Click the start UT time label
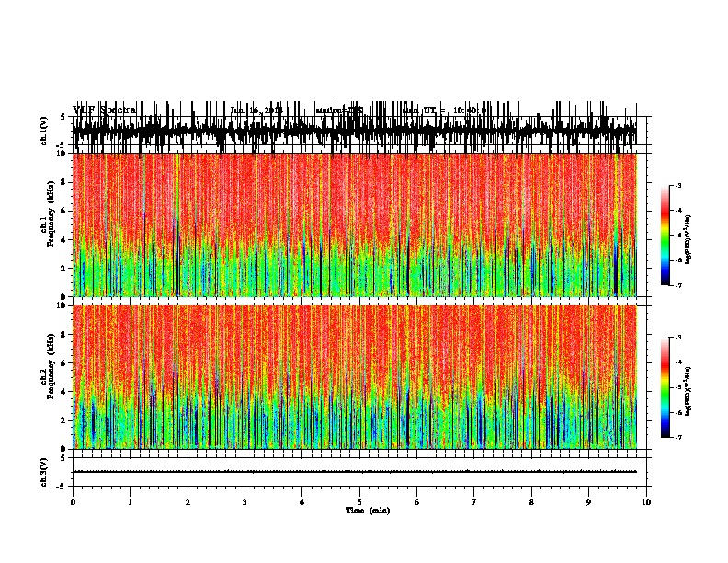 click(x=445, y=110)
